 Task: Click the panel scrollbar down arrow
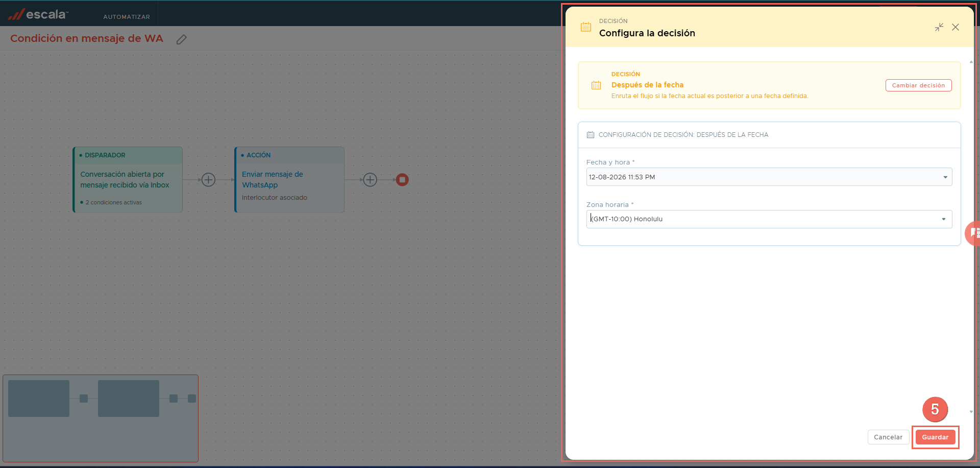pos(971,412)
